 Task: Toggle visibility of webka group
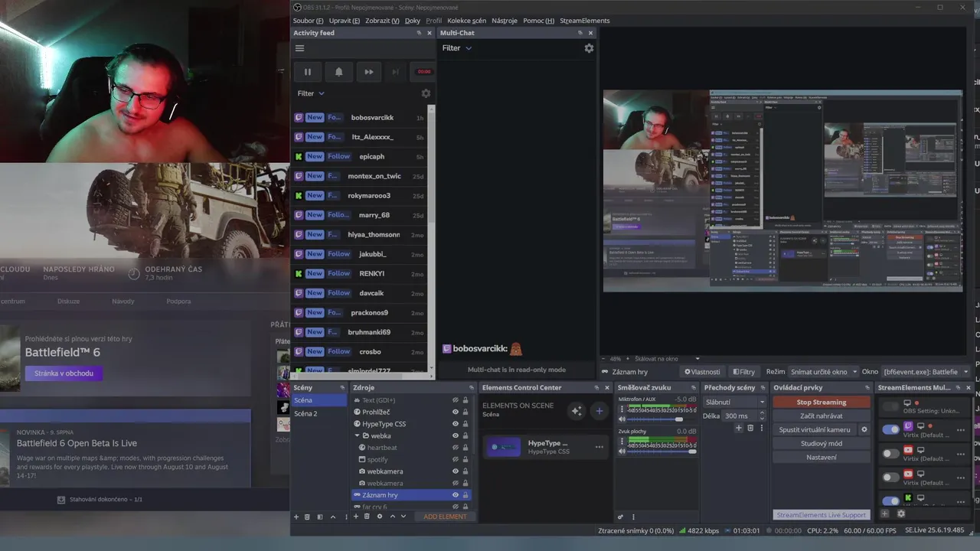coord(455,435)
